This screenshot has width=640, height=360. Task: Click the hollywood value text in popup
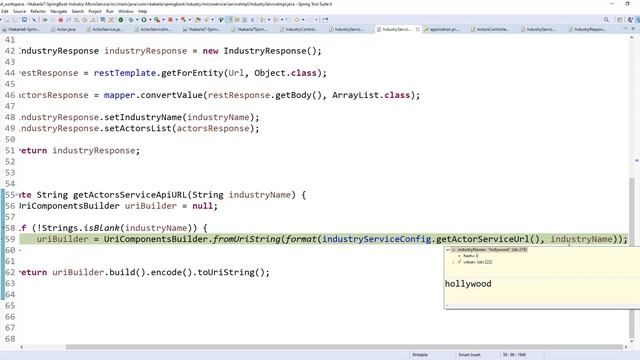click(x=468, y=284)
